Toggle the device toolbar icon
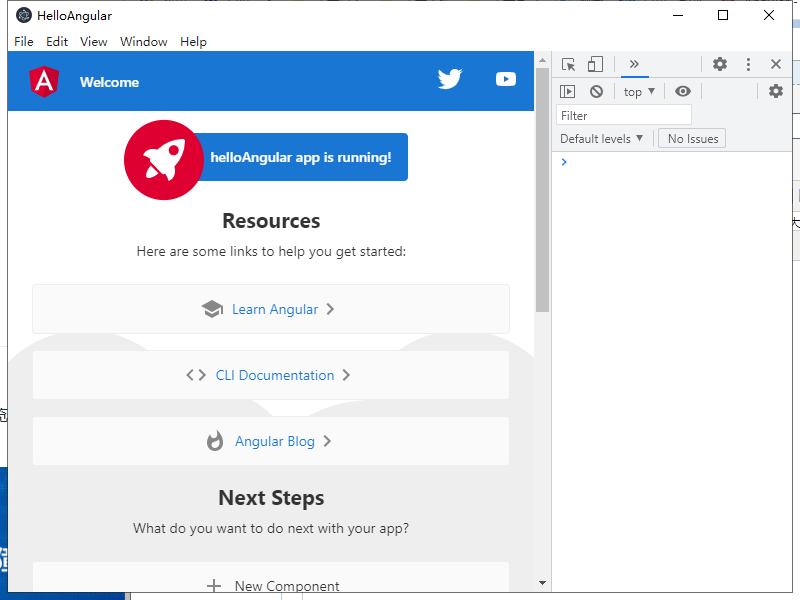Image resolution: width=800 pixels, height=600 pixels. (595, 64)
